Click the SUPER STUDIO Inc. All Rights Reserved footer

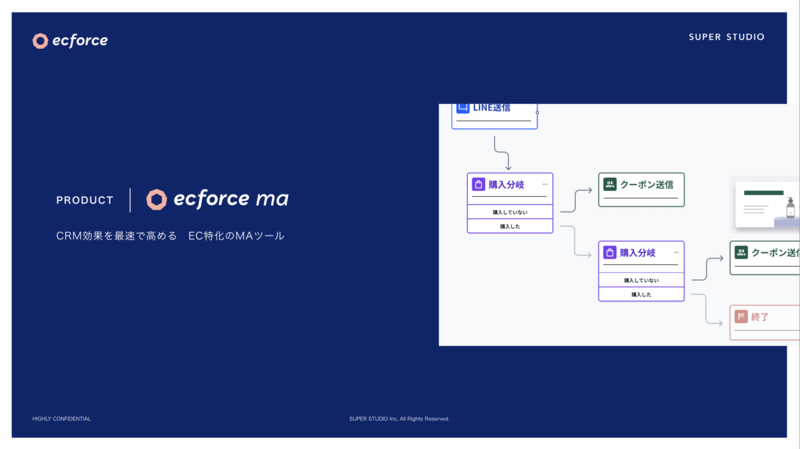tap(399, 419)
